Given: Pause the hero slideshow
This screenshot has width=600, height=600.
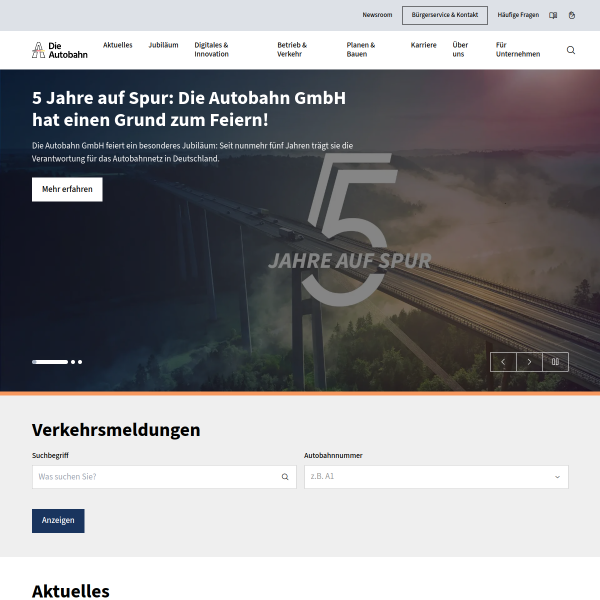Looking at the screenshot, I should [555, 362].
